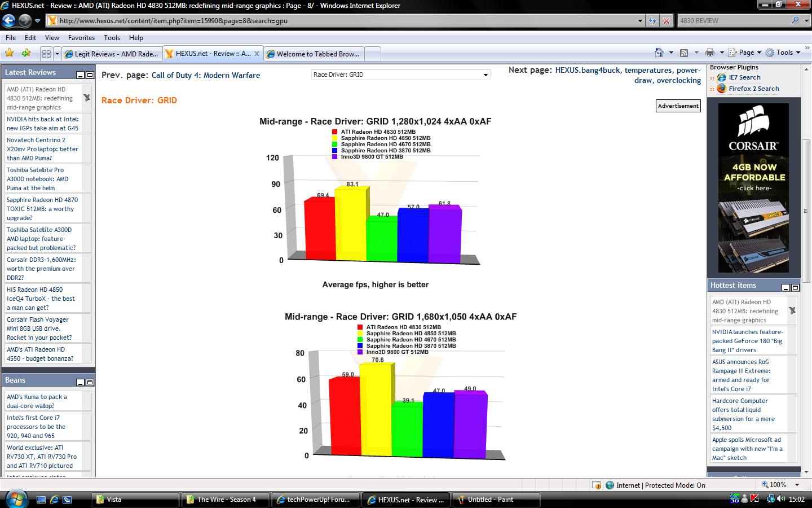Click the search magnifier icon

(796, 20)
